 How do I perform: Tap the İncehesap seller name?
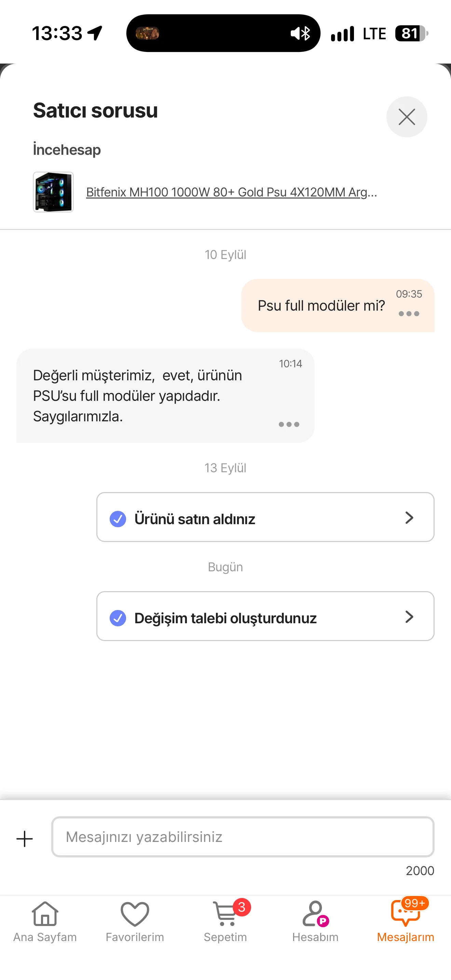coord(67,150)
